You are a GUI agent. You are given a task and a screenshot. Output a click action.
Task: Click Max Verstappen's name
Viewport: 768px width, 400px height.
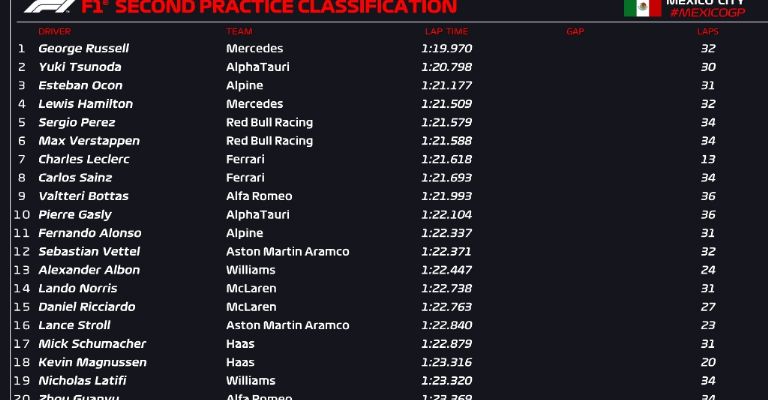(89, 141)
